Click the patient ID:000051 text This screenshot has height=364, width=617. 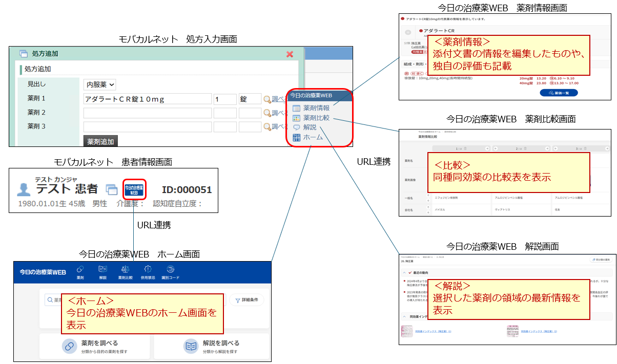click(187, 190)
